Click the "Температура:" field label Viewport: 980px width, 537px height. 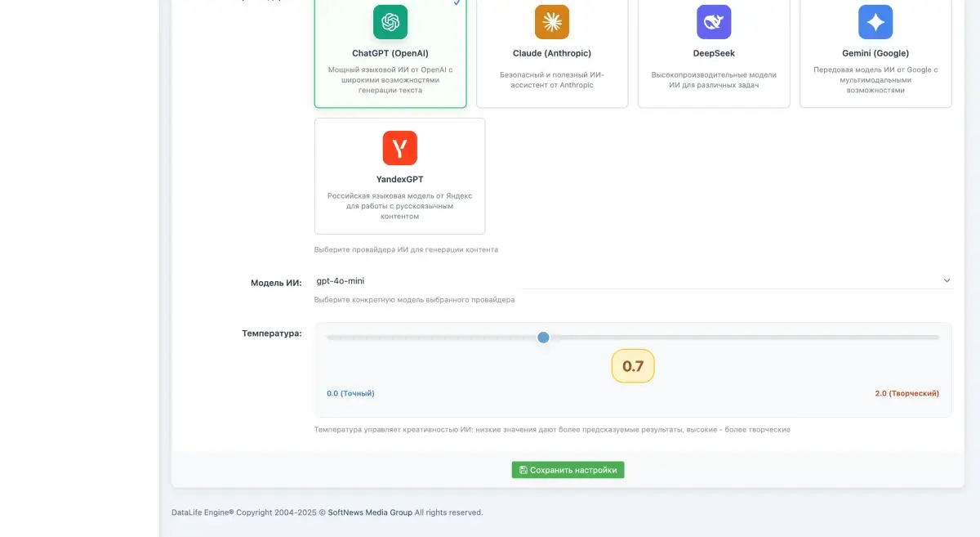click(272, 333)
